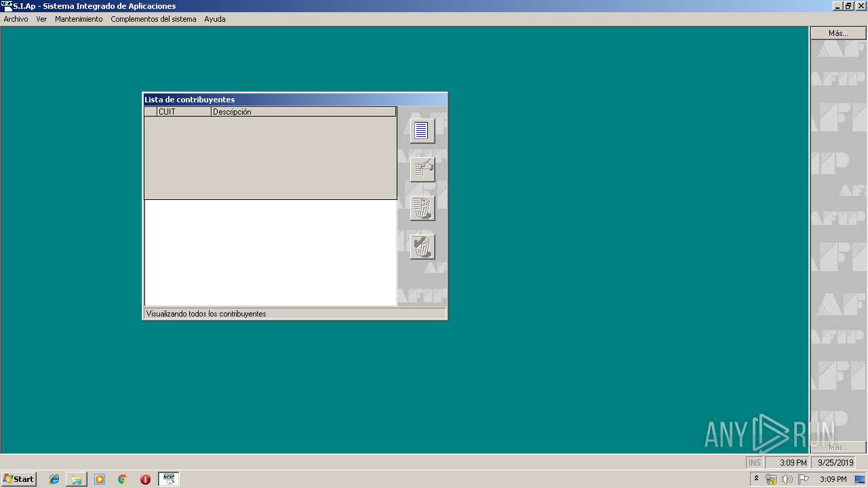Click the volume speaker tray icon
The width and height of the screenshot is (868, 488).
tap(787, 479)
